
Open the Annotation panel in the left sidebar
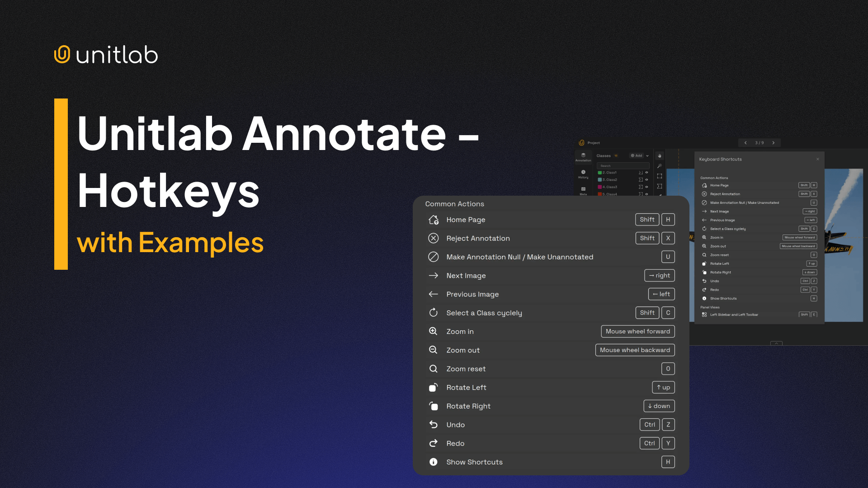click(583, 157)
